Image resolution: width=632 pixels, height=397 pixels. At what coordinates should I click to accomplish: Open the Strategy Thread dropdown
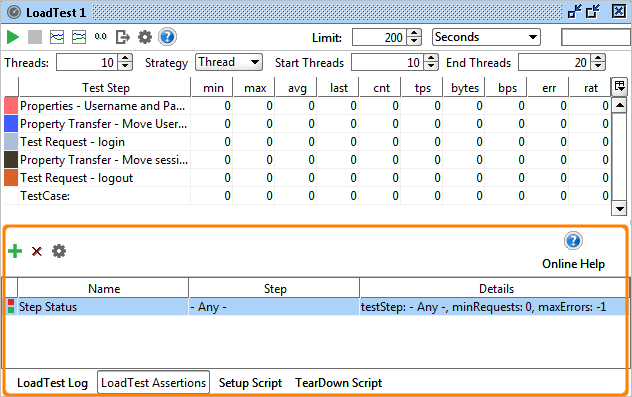point(229,62)
